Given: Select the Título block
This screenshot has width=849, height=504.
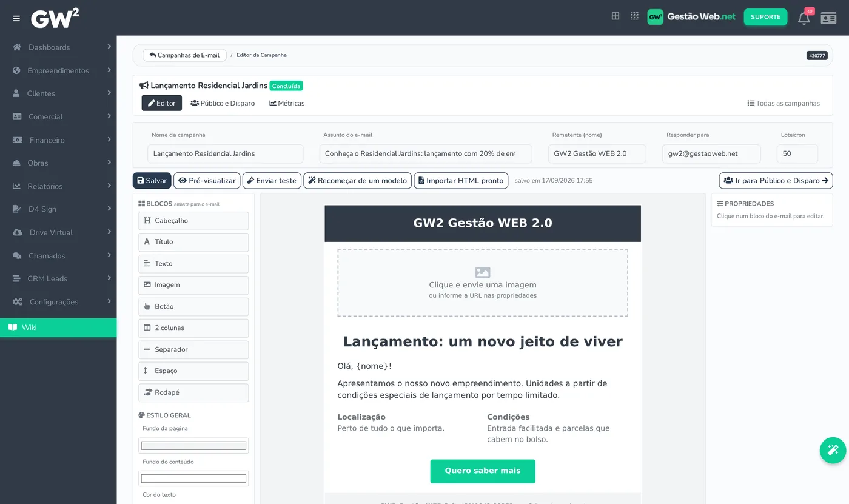Looking at the screenshot, I should [193, 242].
